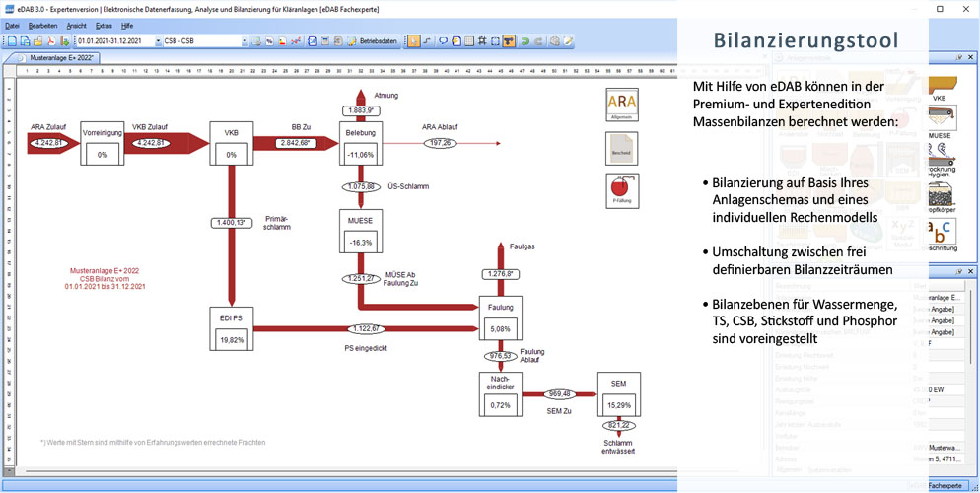Click the ARA Ablauf value 197,26
Screen dimensions: 980x493
pos(442,143)
